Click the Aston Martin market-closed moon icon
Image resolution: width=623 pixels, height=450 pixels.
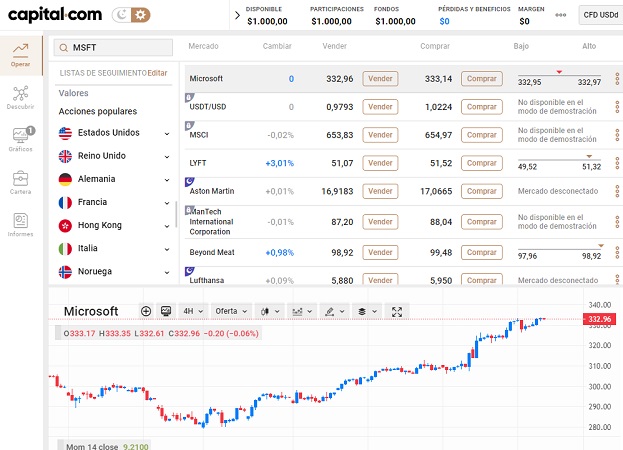coord(190,182)
